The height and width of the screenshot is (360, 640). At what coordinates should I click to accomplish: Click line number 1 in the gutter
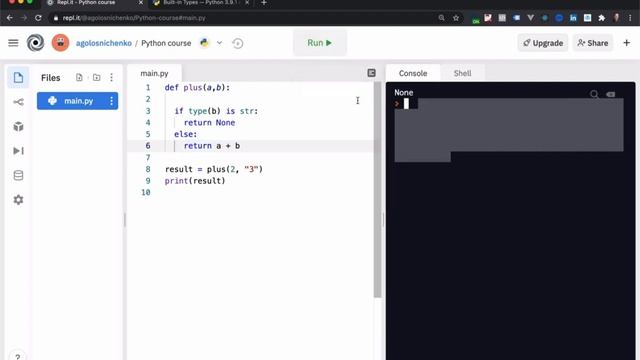point(148,88)
